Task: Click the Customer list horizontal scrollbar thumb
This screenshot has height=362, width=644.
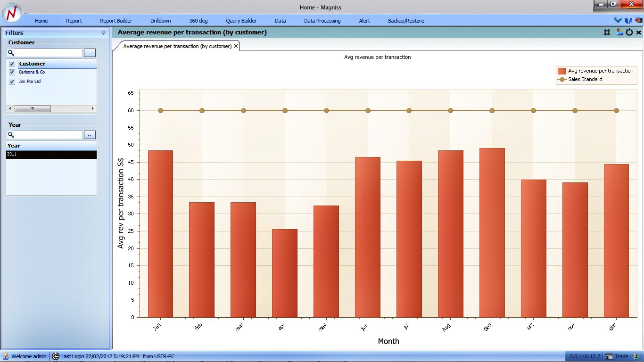Action: point(33,108)
